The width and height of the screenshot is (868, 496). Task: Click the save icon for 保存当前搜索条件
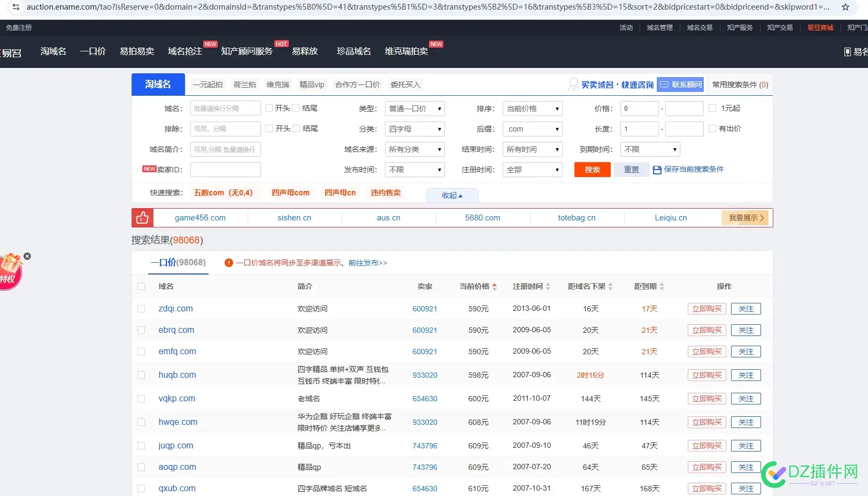coord(657,170)
